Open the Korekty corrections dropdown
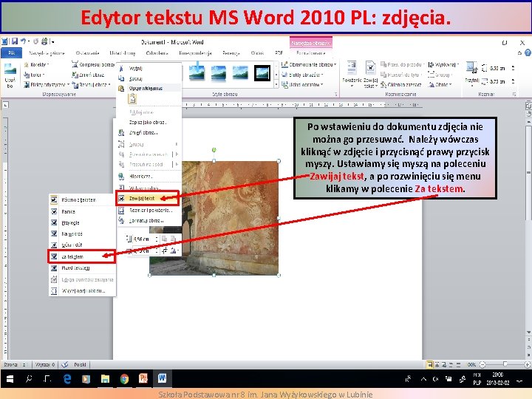 36,64
